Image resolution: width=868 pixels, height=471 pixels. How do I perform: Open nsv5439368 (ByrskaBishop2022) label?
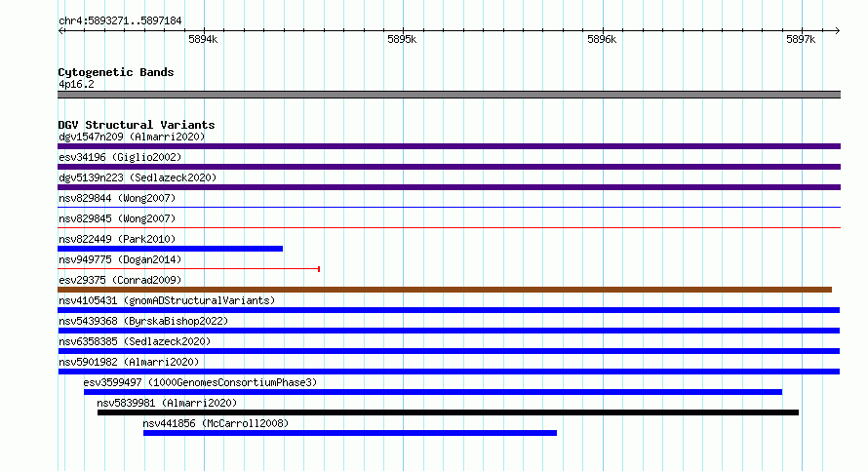coord(143,321)
